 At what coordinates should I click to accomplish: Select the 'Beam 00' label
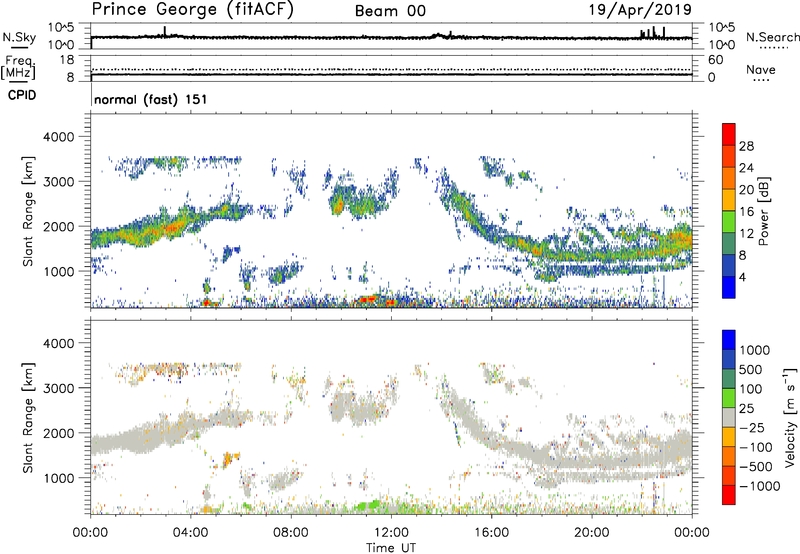coord(390,11)
